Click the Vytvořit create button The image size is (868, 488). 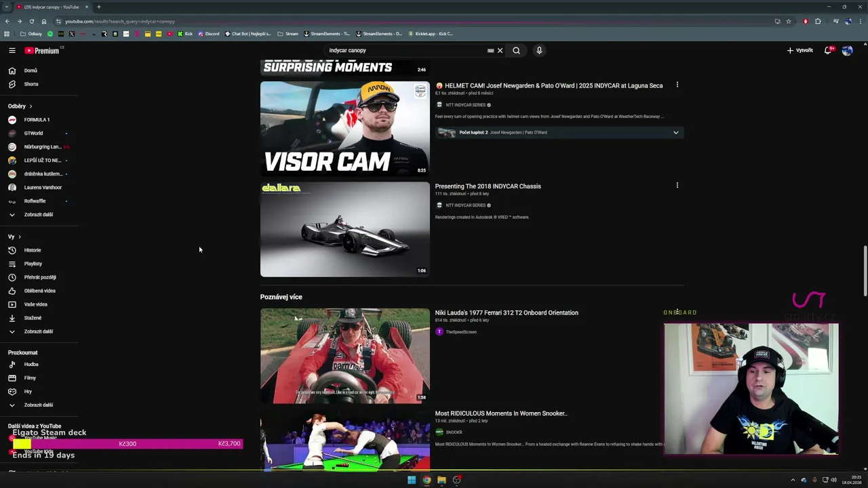pyautogui.click(x=800, y=50)
